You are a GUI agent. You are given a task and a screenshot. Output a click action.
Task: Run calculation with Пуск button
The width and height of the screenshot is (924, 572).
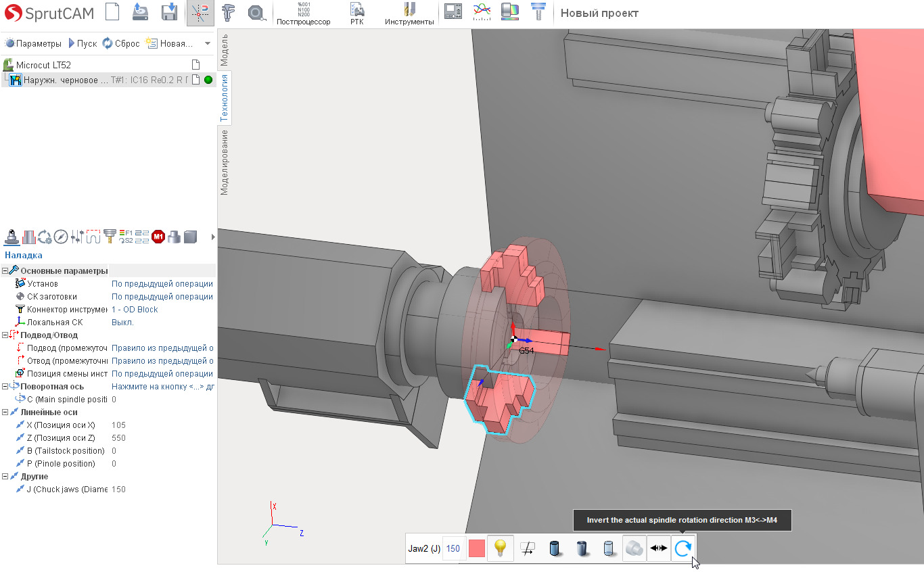83,43
